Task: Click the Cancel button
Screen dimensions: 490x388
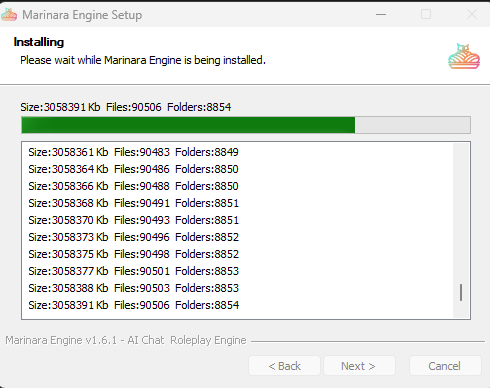Action: point(445,366)
